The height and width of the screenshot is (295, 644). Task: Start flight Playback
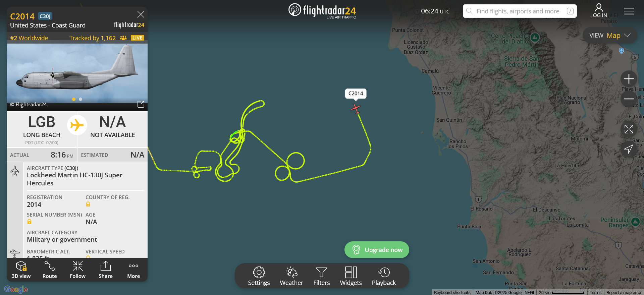pos(384,276)
